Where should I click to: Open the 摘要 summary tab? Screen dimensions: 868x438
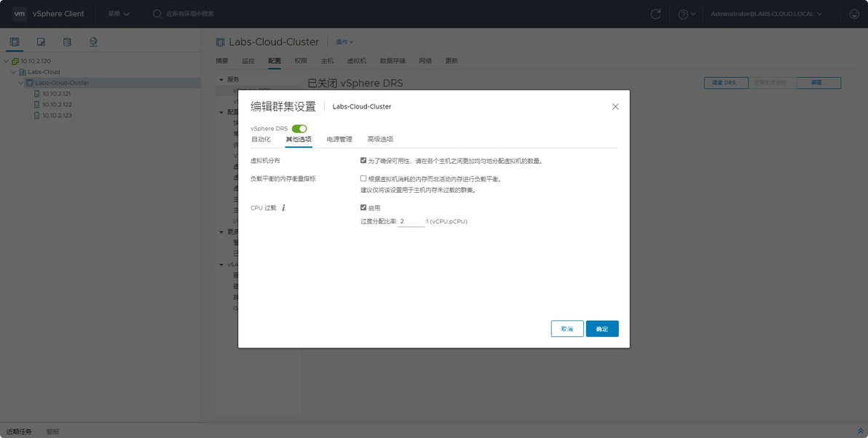222,61
